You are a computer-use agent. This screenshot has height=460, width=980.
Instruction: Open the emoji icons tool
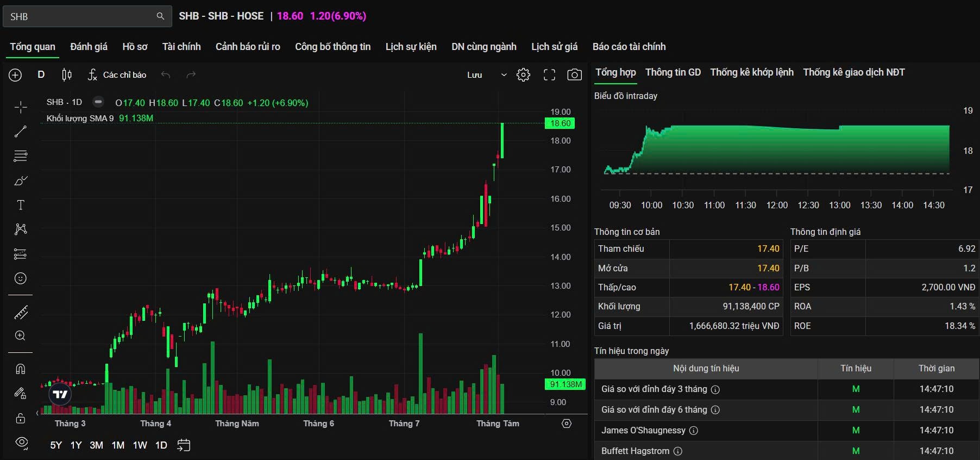coord(21,278)
